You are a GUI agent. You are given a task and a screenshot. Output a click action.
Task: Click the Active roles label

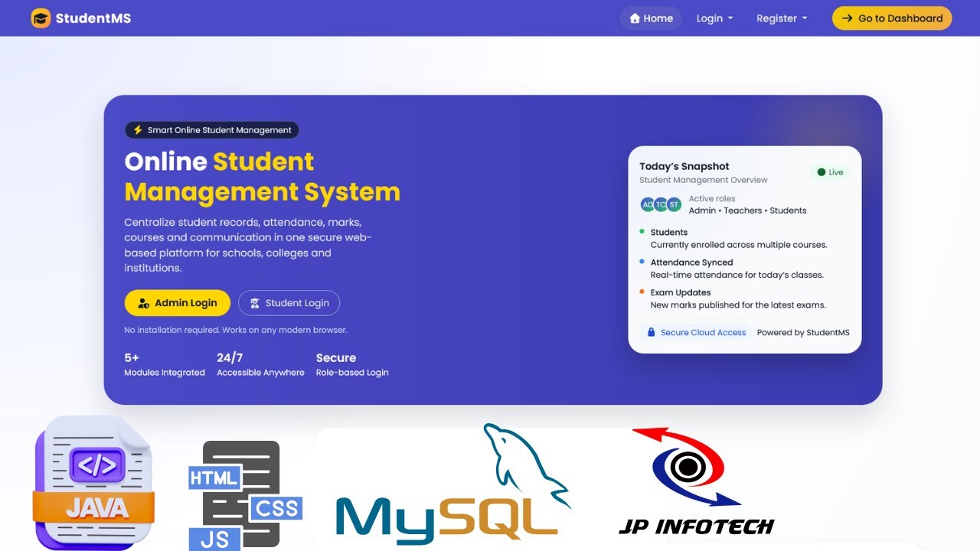click(x=712, y=199)
